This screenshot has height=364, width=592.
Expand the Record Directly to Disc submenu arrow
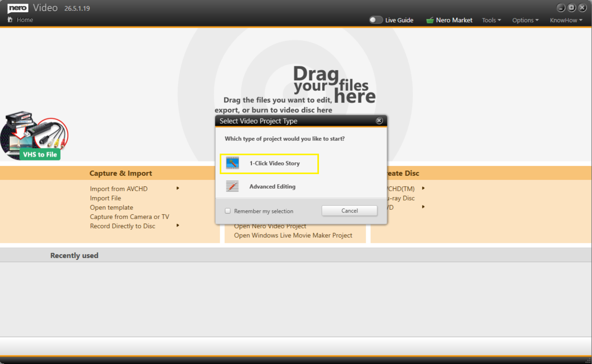[178, 226]
